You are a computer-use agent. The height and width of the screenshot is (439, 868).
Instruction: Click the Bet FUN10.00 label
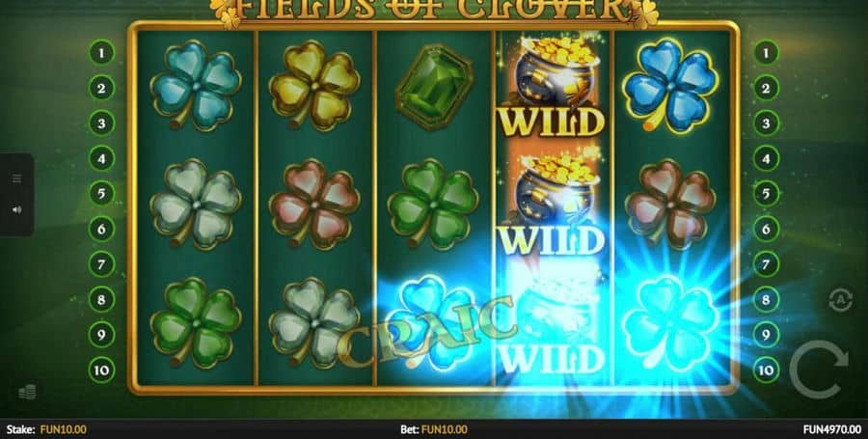pos(433,429)
